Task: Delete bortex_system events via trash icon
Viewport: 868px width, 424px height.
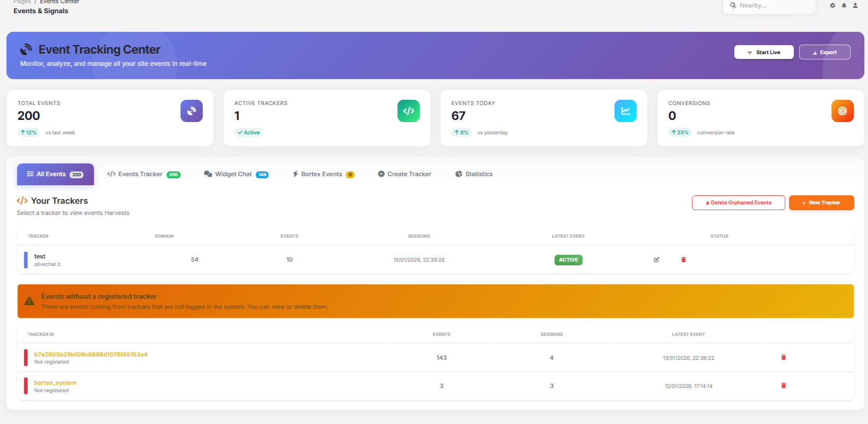Action: click(x=783, y=386)
